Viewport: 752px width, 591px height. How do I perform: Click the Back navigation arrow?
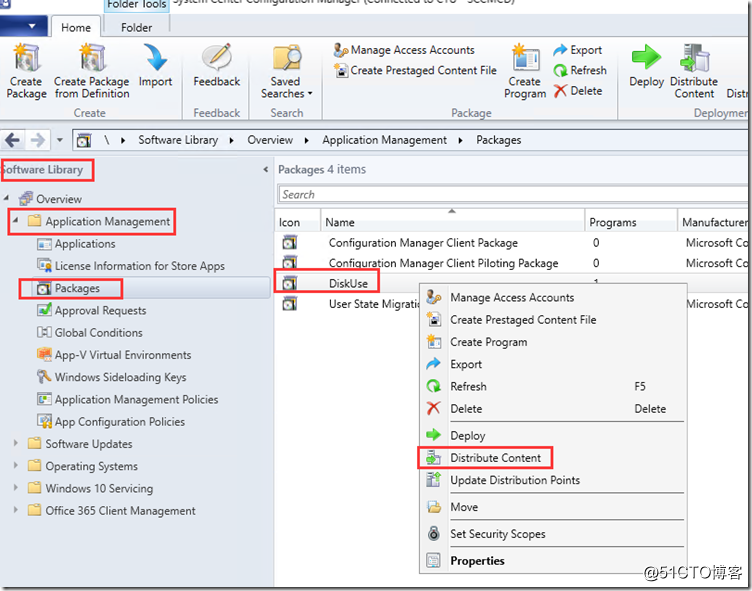click(x=12, y=140)
